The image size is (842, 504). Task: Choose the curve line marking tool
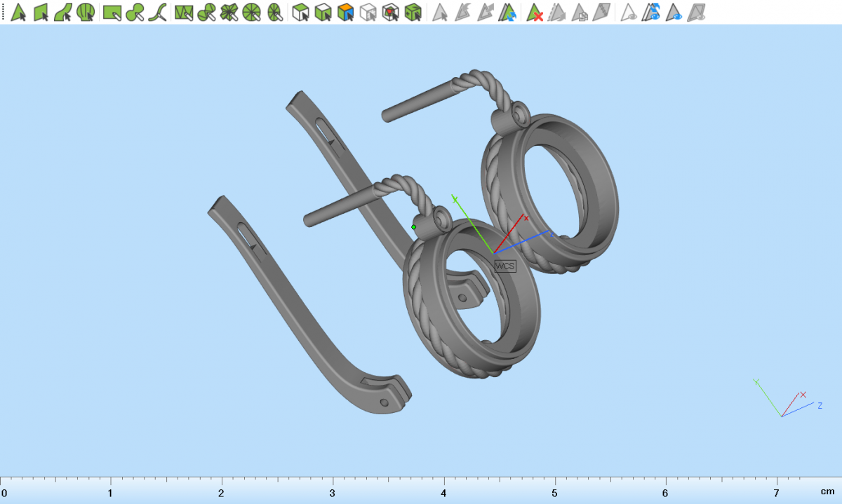click(159, 12)
